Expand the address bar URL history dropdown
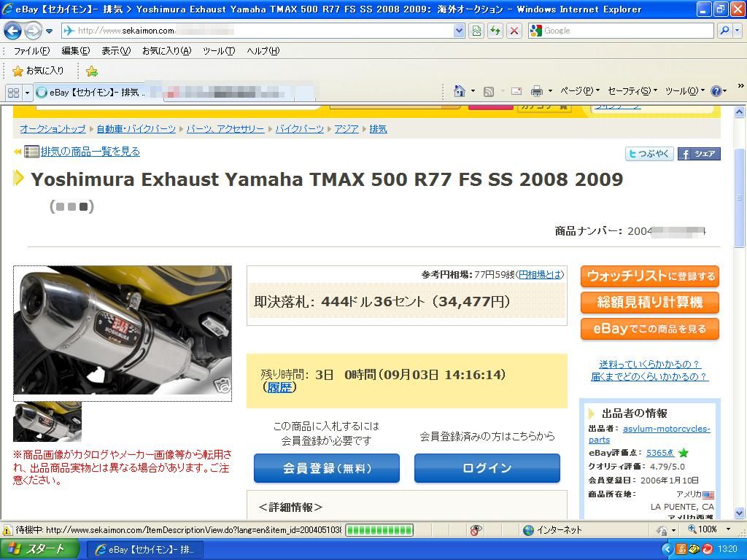This screenshot has height=560, width=747. (x=459, y=31)
